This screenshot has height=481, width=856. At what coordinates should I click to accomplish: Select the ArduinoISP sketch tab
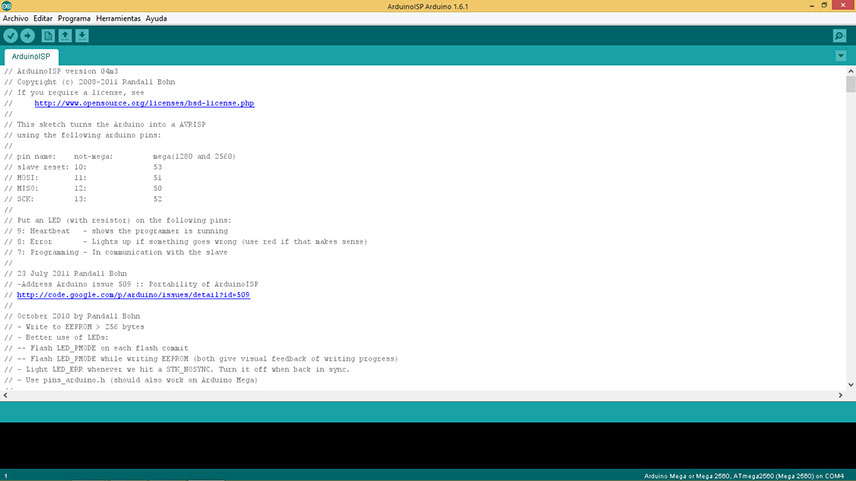point(31,57)
